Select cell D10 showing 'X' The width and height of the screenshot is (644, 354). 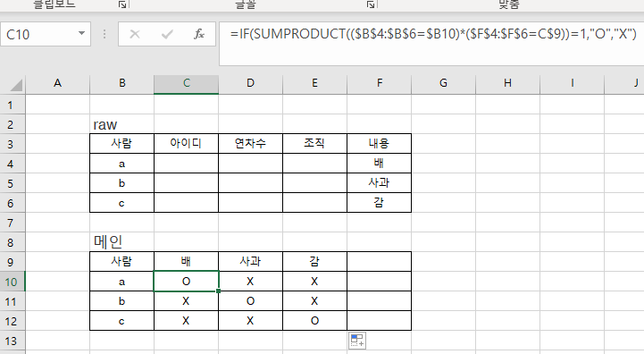pyautogui.click(x=250, y=282)
